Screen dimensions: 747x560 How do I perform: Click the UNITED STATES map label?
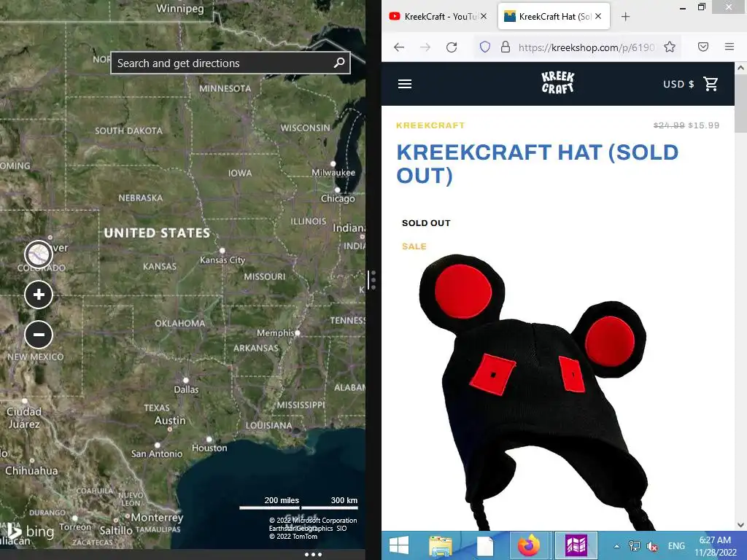(158, 233)
